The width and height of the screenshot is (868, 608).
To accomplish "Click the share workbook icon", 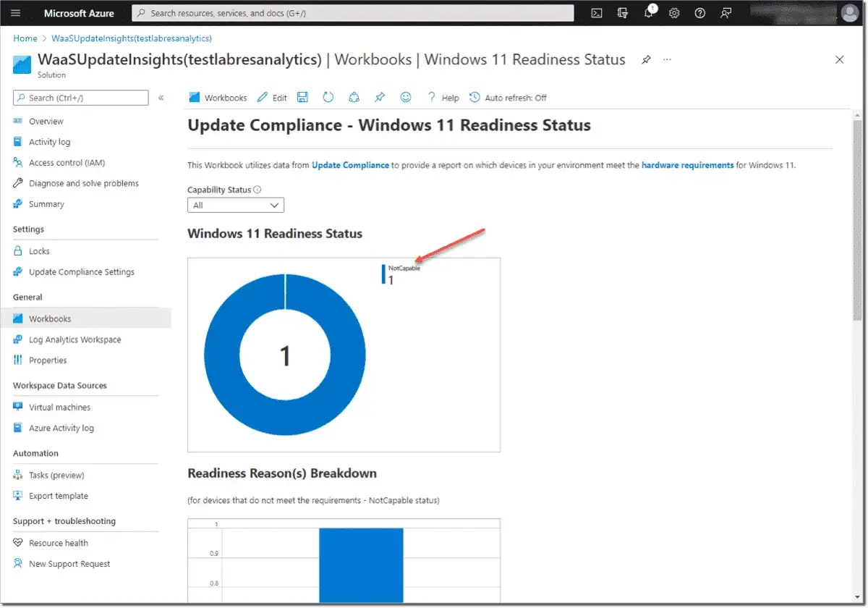I will [354, 98].
